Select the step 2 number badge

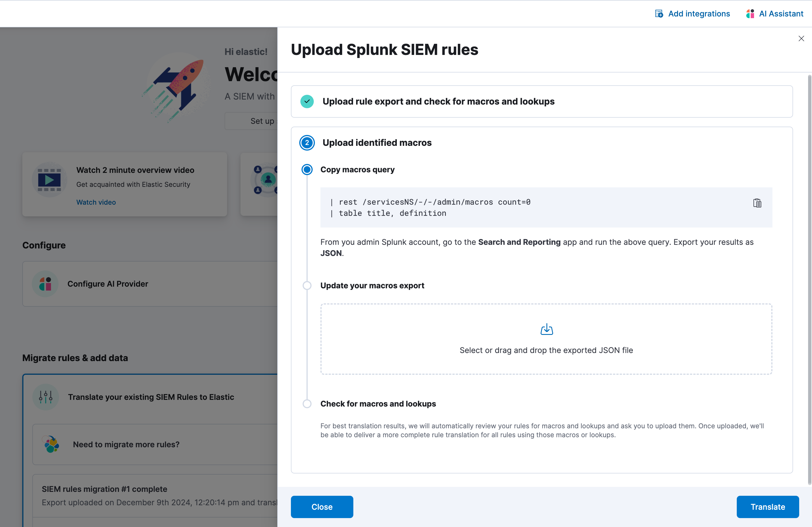coord(307,143)
